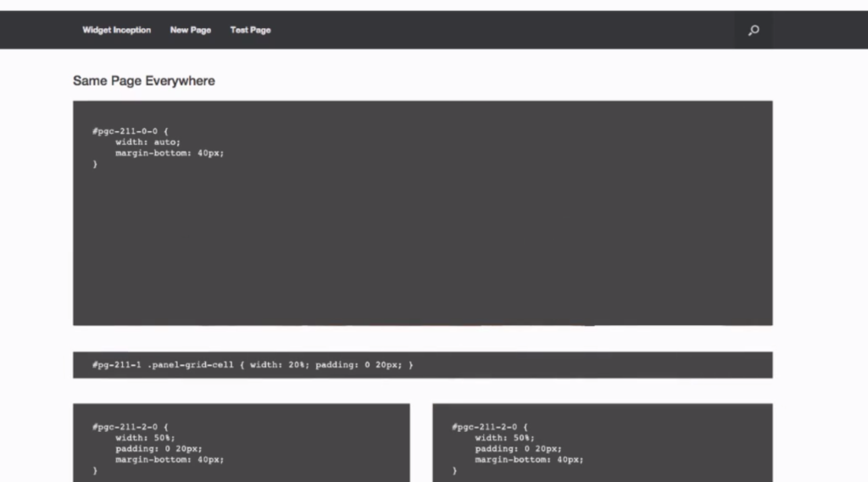
Task: Click the #pgc-211-0-0 selector line
Action: click(x=131, y=131)
